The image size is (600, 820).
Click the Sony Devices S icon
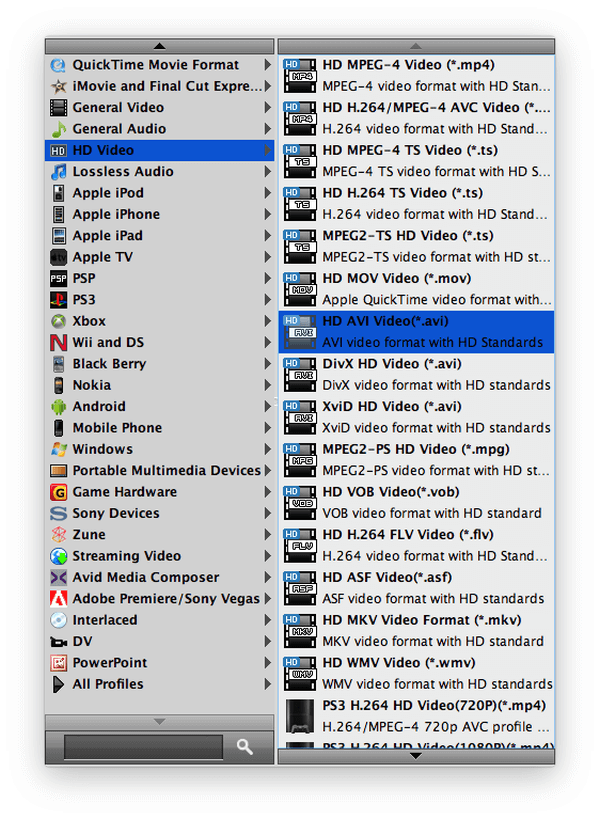click(58, 514)
